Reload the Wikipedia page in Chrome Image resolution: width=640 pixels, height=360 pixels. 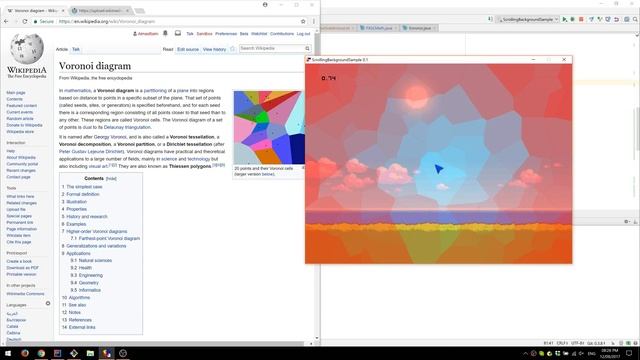coord(25,21)
